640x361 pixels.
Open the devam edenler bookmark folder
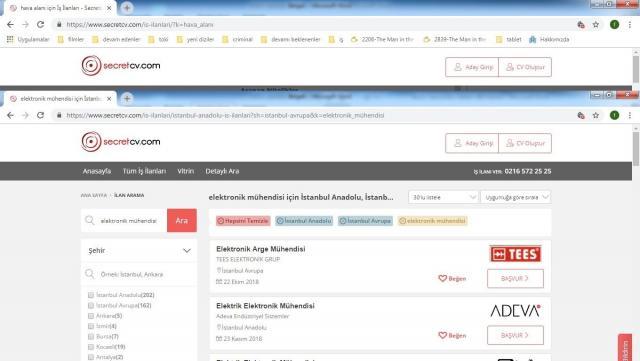coord(116,40)
